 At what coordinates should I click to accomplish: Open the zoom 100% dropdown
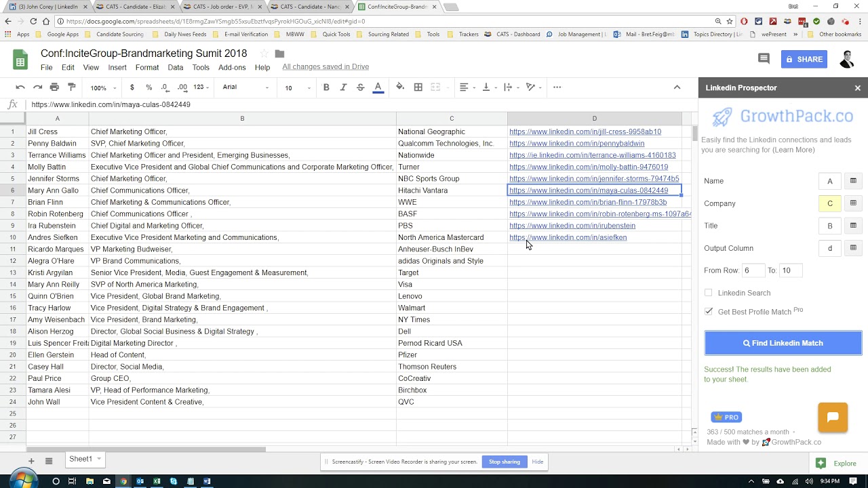[x=104, y=87]
